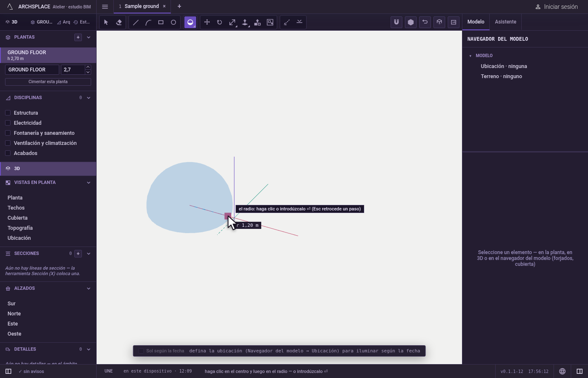
Task: Switch to the Asistente tab
Action: point(506,22)
